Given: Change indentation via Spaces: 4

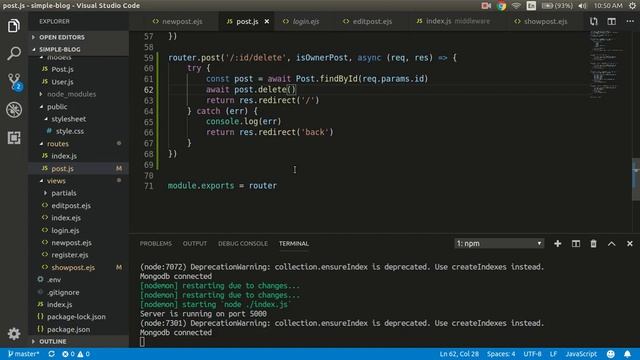Looking at the screenshot, I should pos(501,354).
